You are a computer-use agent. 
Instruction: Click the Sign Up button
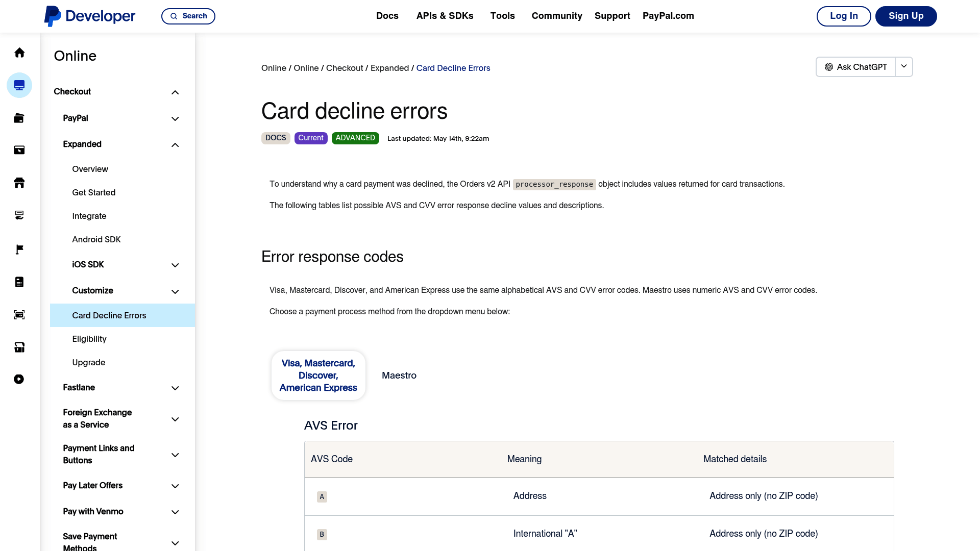coord(906,16)
